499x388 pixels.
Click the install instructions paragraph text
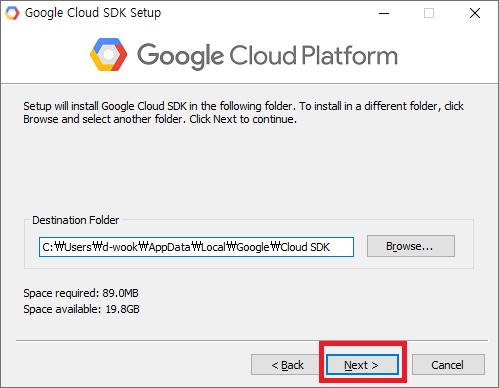[x=243, y=112]
